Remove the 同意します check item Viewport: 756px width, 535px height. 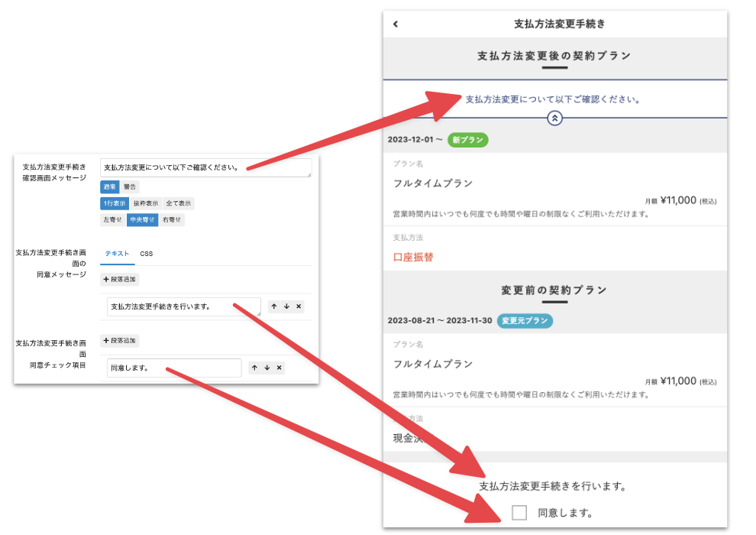(279, 368)
